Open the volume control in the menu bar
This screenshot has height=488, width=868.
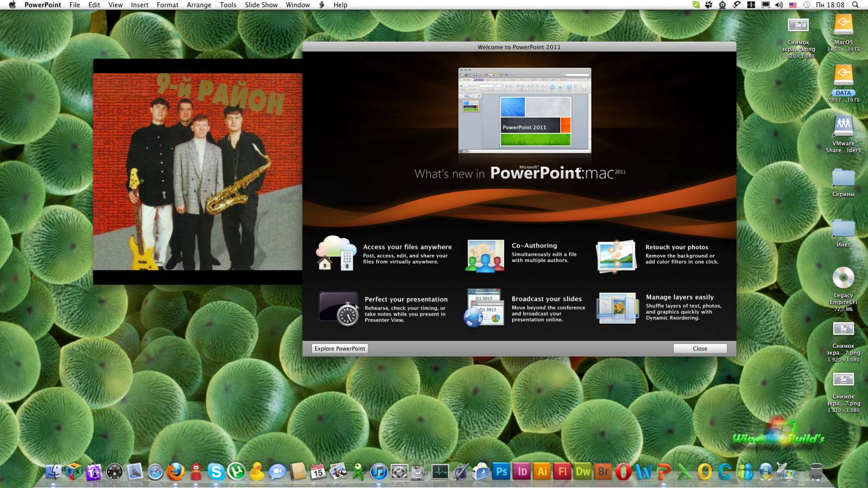[779, 5]
